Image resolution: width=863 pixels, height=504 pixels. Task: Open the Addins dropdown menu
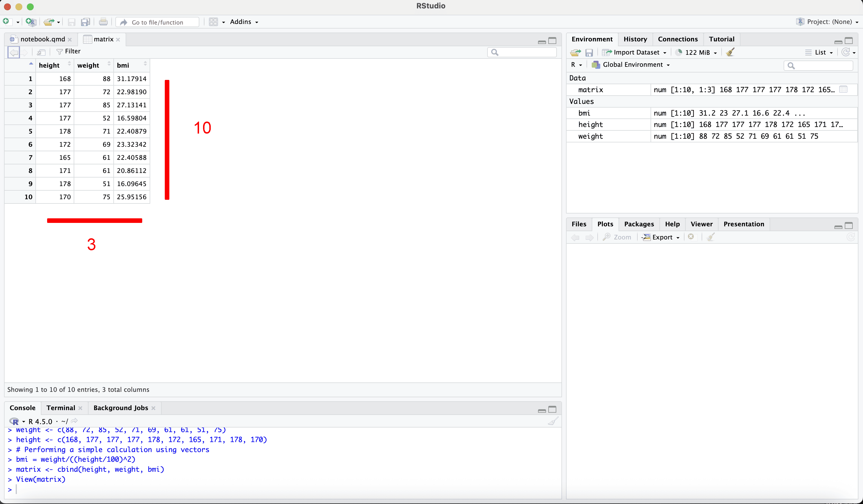coord(244,22)
